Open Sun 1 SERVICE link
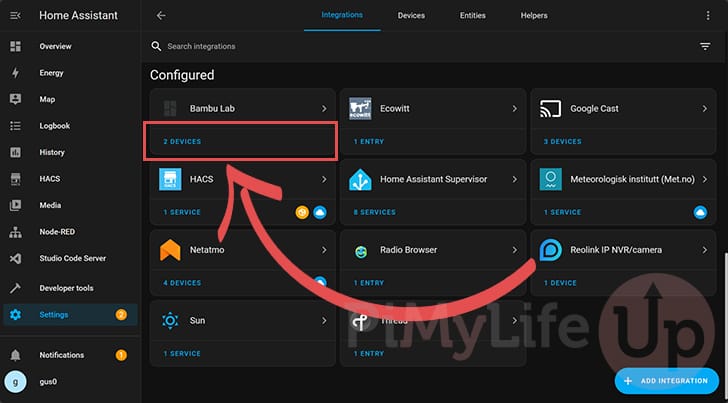This screenshot has width=728, height=403. pyautogui.click(x=182, y=354)
